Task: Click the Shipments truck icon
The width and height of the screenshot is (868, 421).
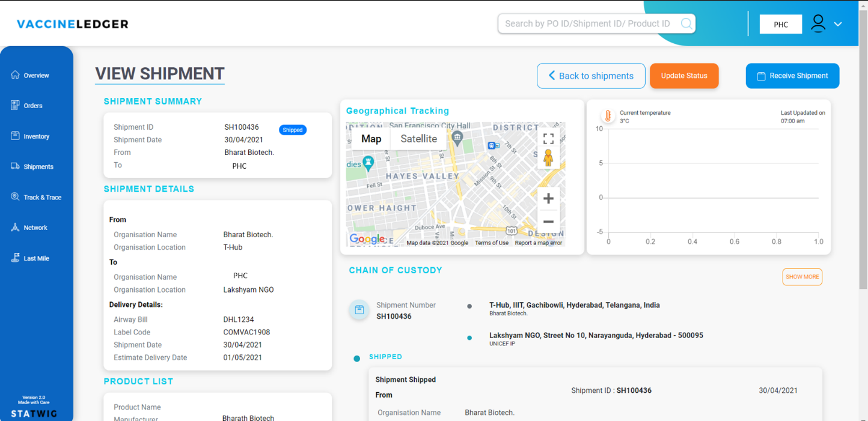Action: click(x=15, y=166)
